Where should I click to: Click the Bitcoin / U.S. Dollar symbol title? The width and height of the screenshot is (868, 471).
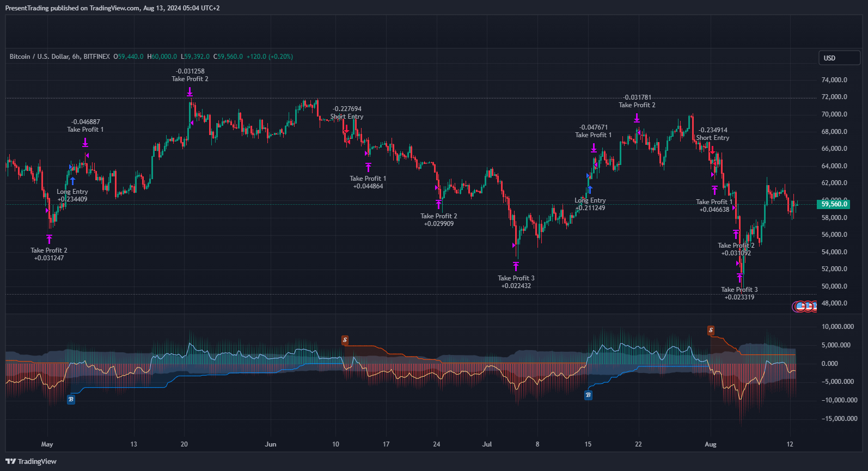point(60,57)
